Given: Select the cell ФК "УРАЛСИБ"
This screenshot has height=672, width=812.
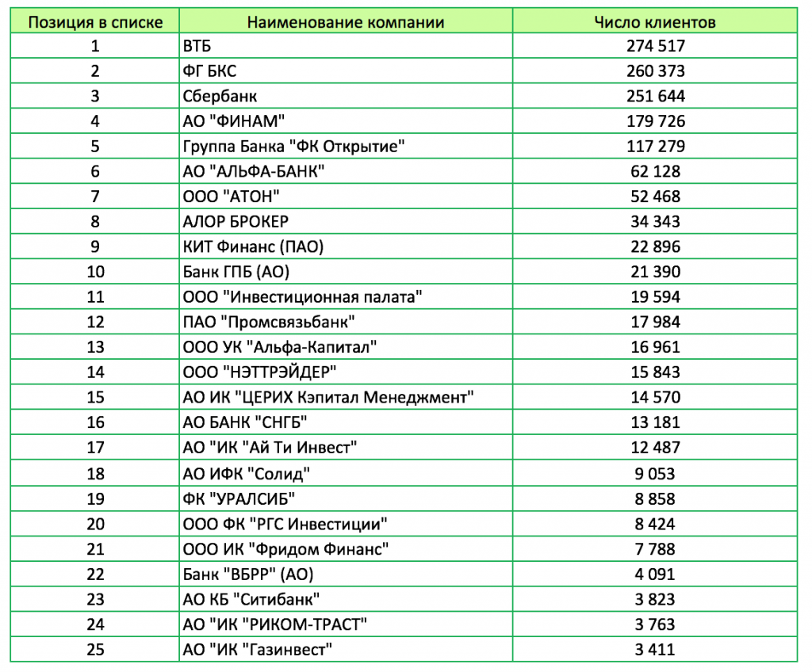Looking at the screenshot, I should 346,498.
